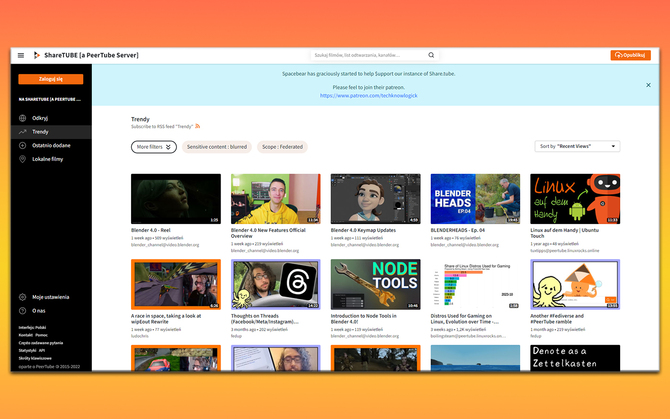
Task: Focus the video search input field
Action: pos(370,55)
